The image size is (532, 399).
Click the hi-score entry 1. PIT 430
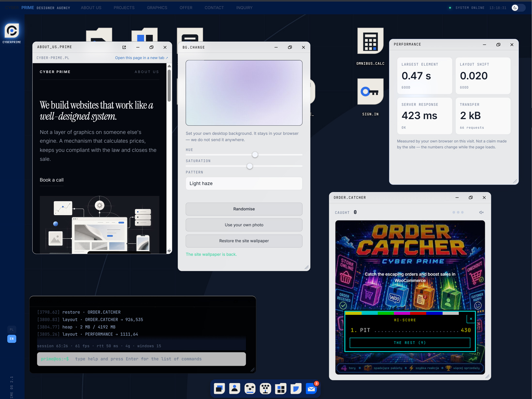point(410,330)
